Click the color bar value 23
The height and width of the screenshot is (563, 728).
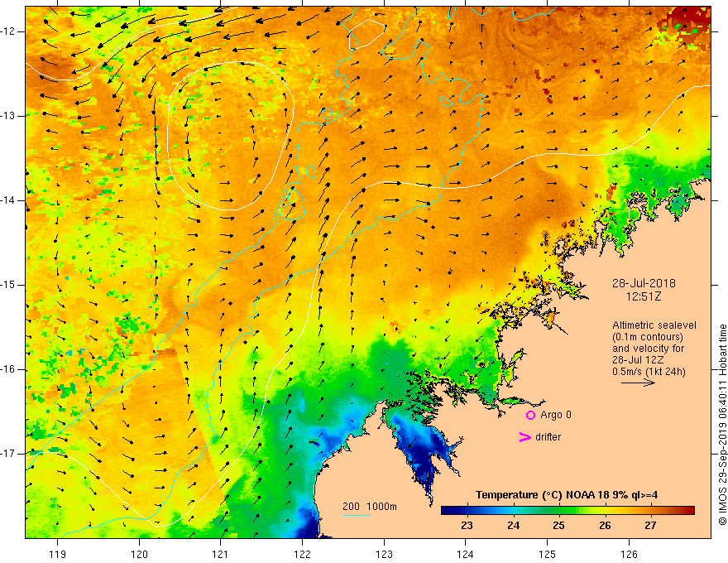[x=467, y=526]
